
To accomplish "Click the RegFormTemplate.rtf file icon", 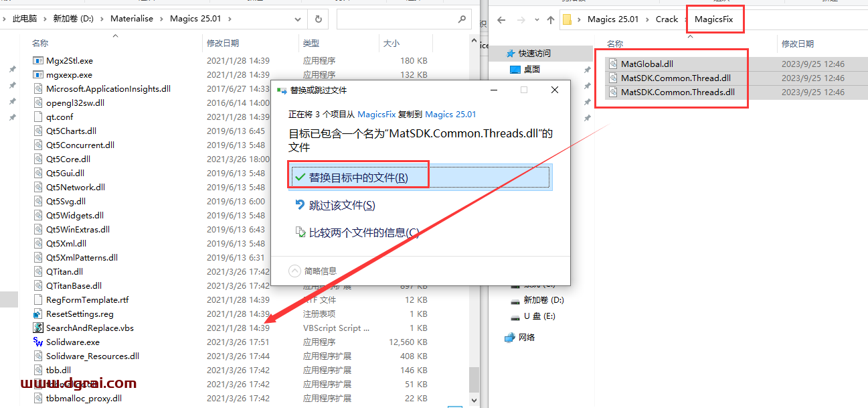I will pyautogui.click(x=38, y=300).
